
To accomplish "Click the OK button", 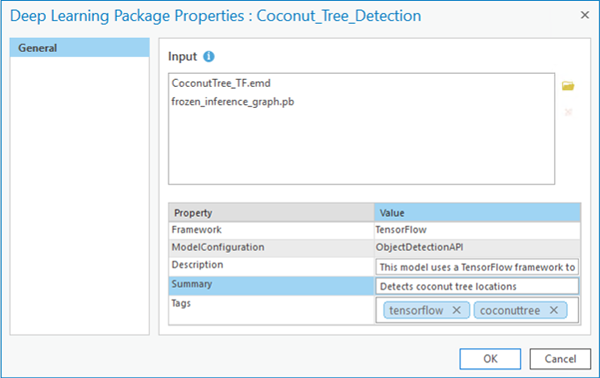I will click(490, 359).
